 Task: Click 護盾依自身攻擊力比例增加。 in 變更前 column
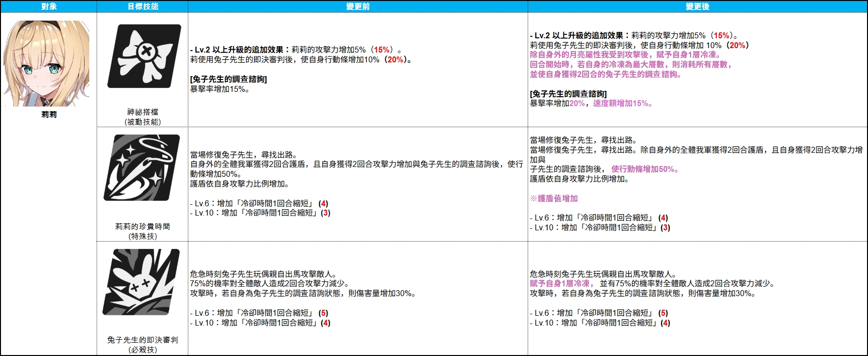pyautogui.click(x=240, y=184)
